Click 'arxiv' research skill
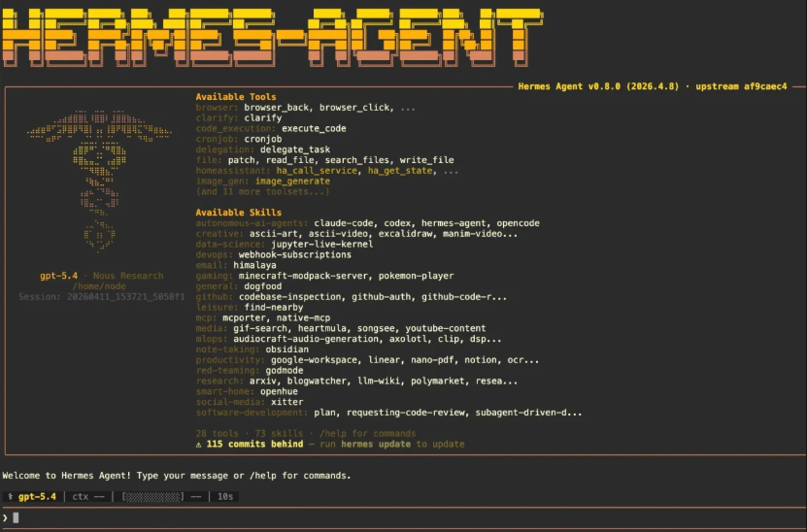Viewport: 807px width, 532px height. pyautogui.click(x=262, y=382)
